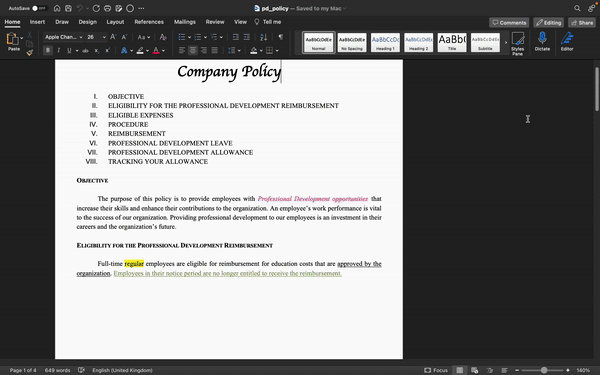Click the Redo/Repeat circular arrow icon
The width and height of the screenshot is (600, 375).
[96, 8]
